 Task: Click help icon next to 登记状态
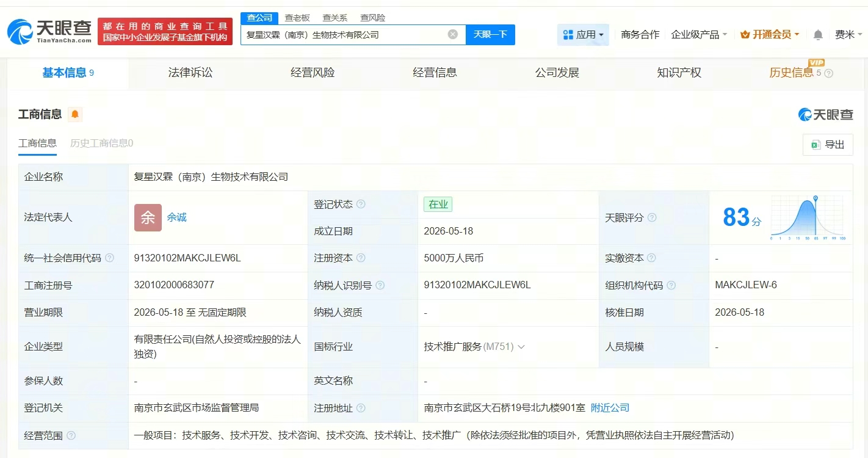coord(361,204)
